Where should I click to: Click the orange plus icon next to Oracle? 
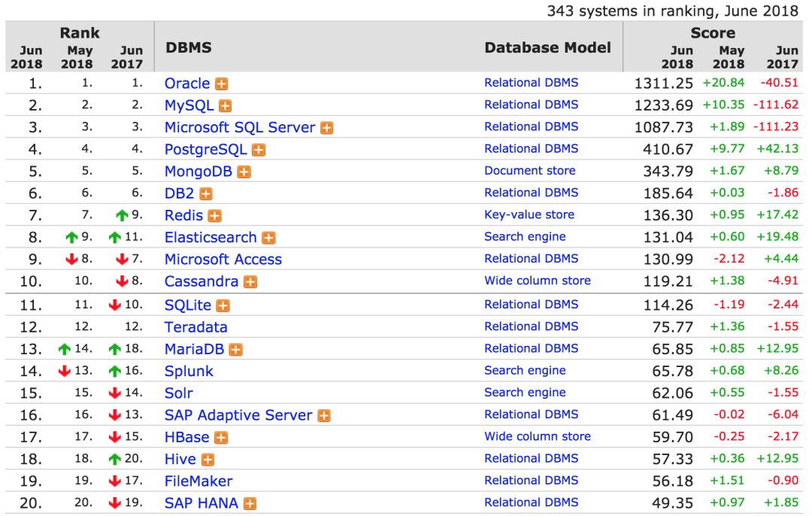click(221, 84)
